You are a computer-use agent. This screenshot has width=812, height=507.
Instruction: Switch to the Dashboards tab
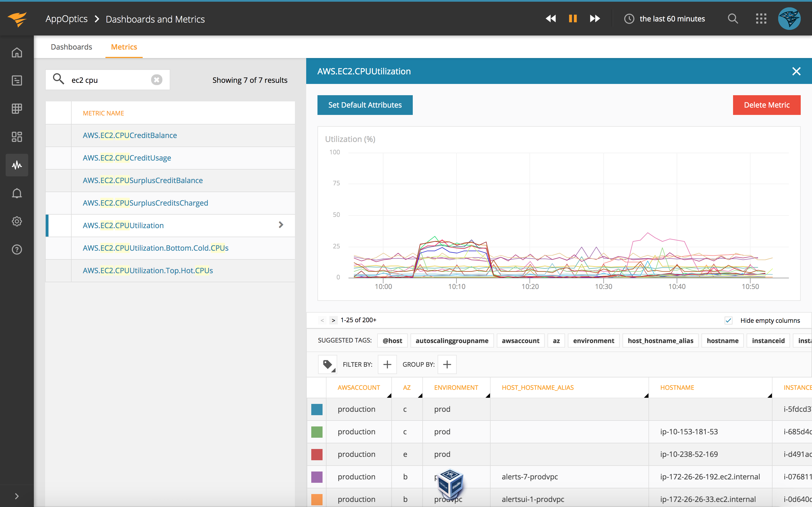(x=71, y=47)
